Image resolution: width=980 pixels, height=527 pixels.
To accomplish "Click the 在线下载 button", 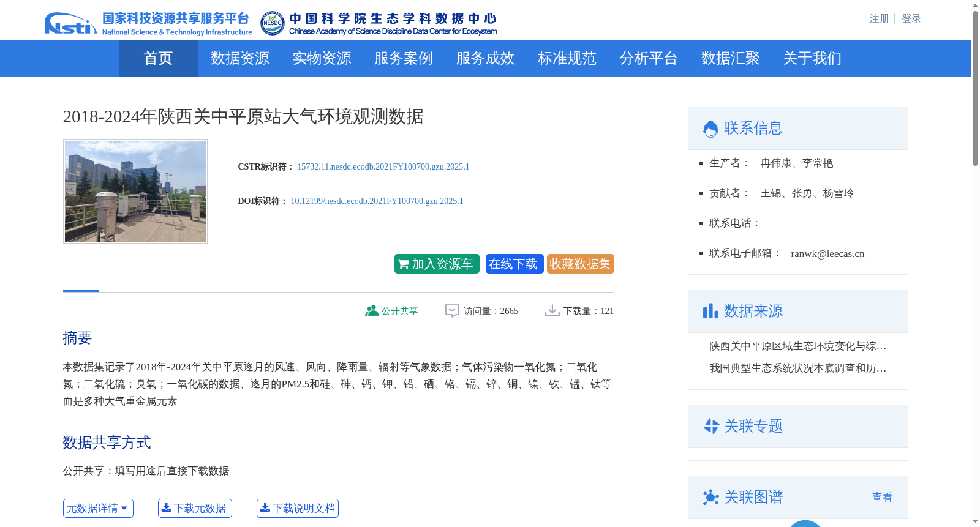I will coord(514,264).
